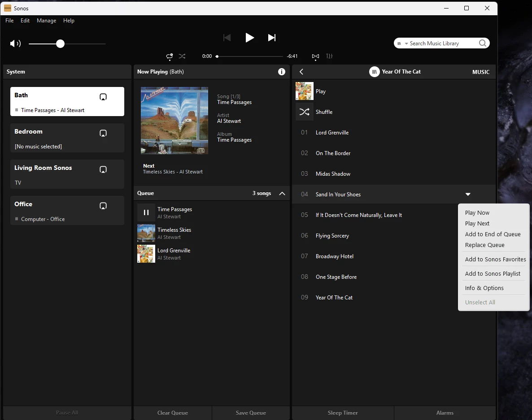This screenshot has width=532, height=420.
Task: Click the Sleep Timer button
Action: click(343, 413)
